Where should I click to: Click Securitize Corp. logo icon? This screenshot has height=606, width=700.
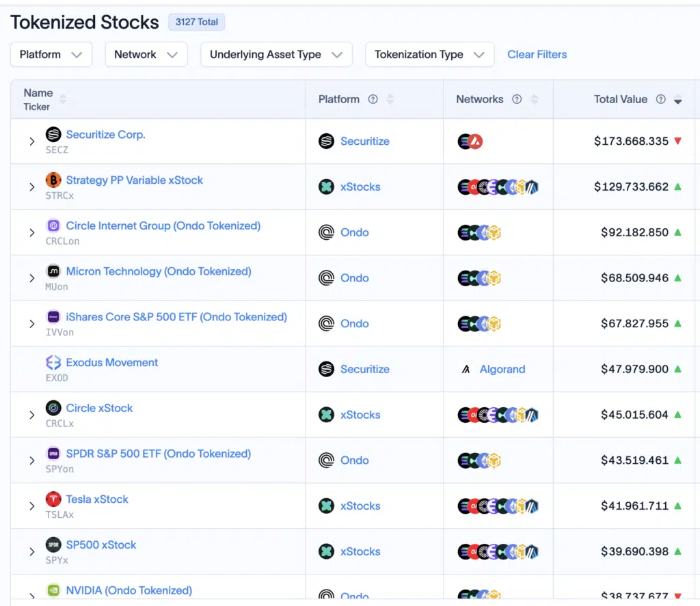[53, 134]
